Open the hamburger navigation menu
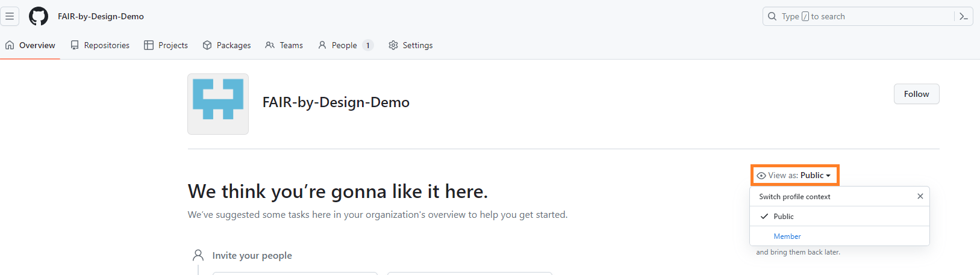The height and width of the screenshot is (275, 980). point(10,16)
